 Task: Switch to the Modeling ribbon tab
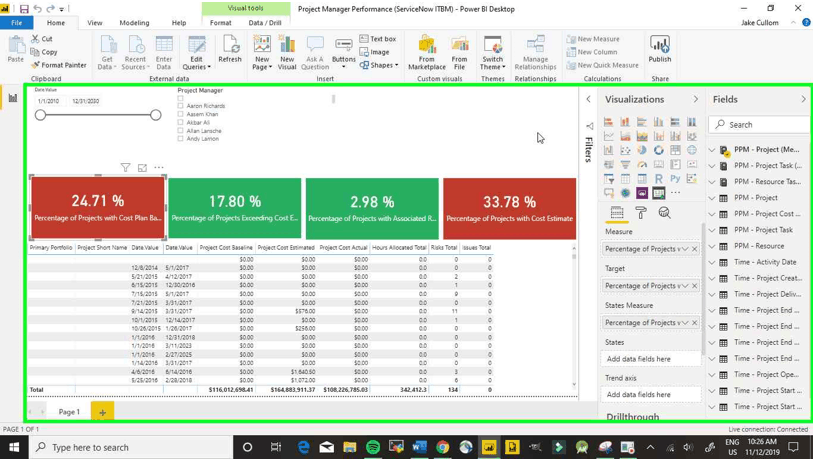134,23
